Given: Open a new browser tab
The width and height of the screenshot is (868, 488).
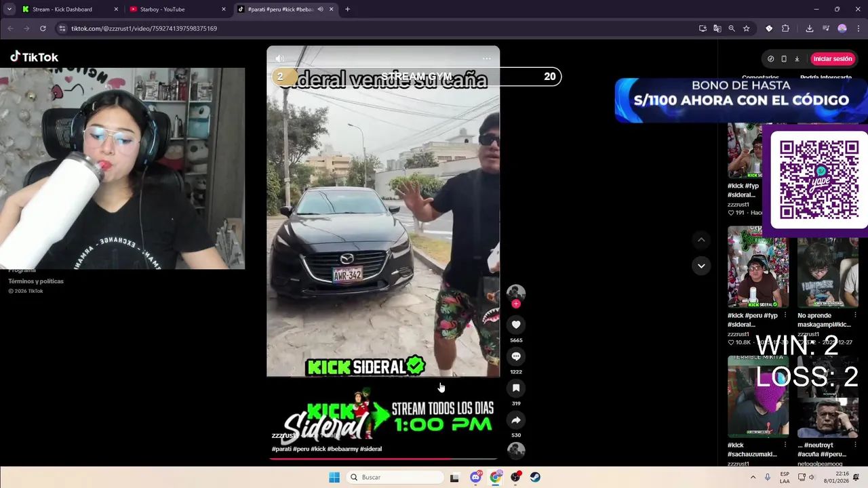Looking at the screenshot, I should [347, 9].
